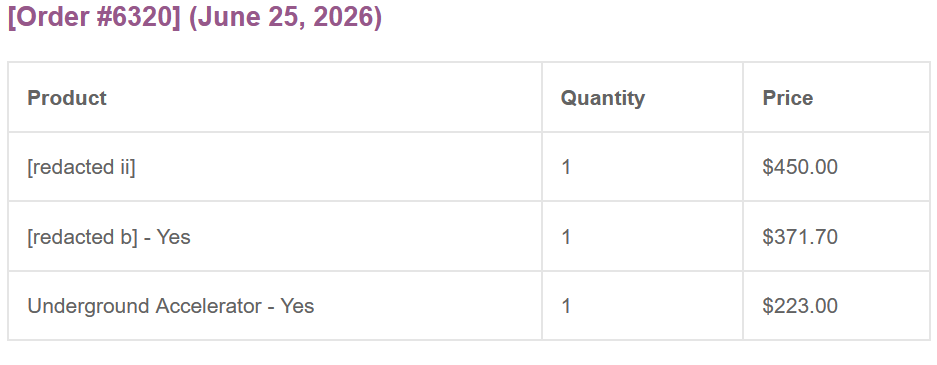The width and height of the screenshot is (937, 365).
Task: Click the word Order in the heading
Action: click(53, 17)
